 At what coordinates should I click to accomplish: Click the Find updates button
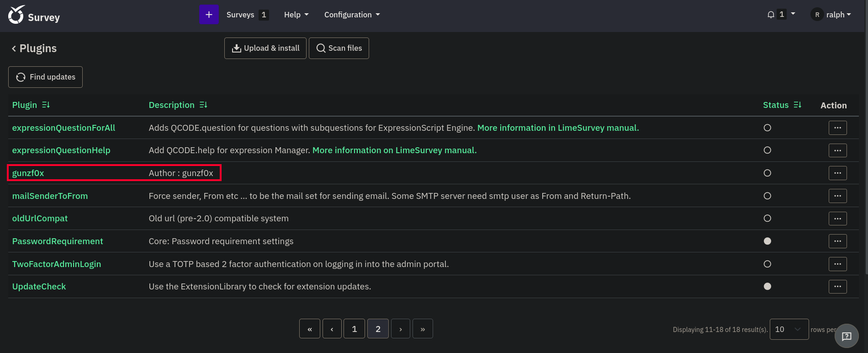(x=45, y=77)
